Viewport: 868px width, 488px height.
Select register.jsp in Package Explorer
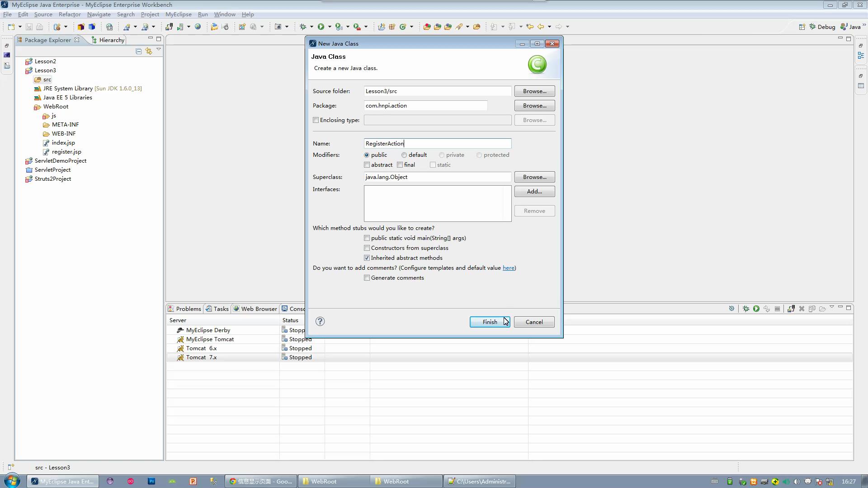point(66,152)
